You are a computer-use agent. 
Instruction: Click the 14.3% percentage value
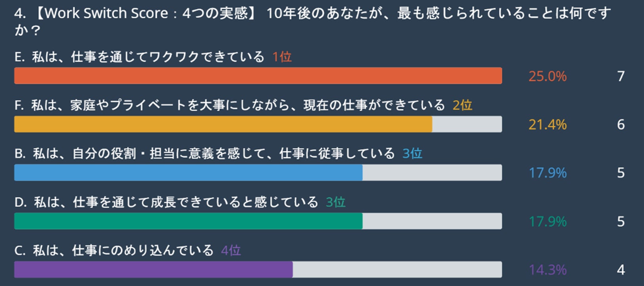coord(548,270)
